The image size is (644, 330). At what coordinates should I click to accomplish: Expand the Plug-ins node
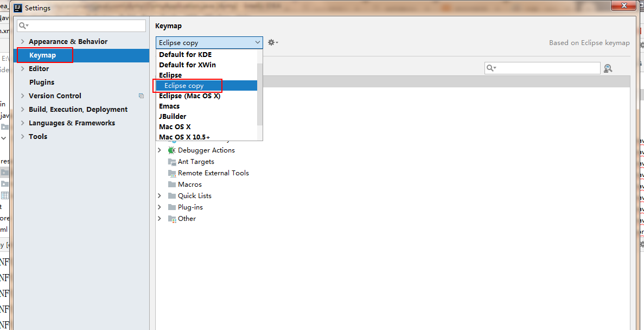click(x=160, y=207)
